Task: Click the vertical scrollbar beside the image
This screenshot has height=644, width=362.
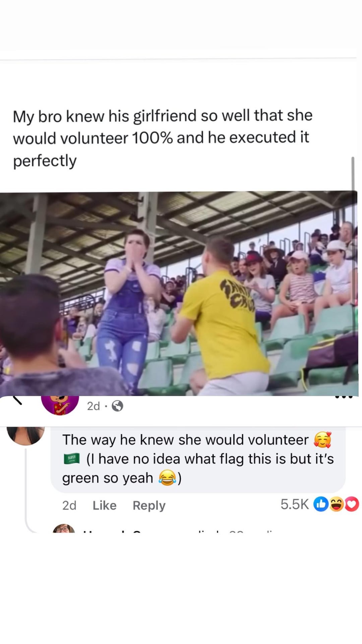Action: click(353, 247)
